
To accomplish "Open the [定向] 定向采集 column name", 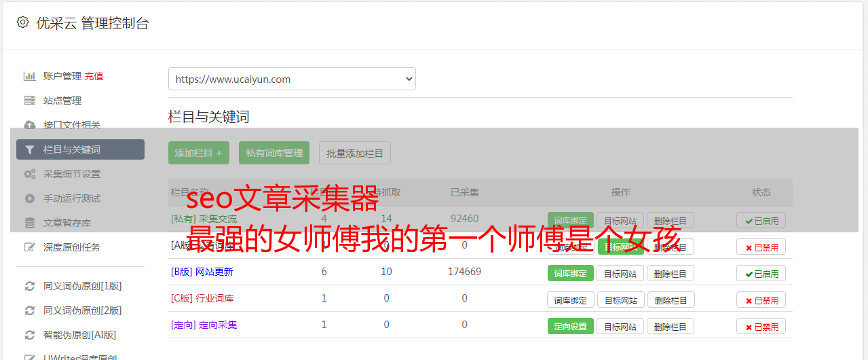I will click(x=204, y=325).
